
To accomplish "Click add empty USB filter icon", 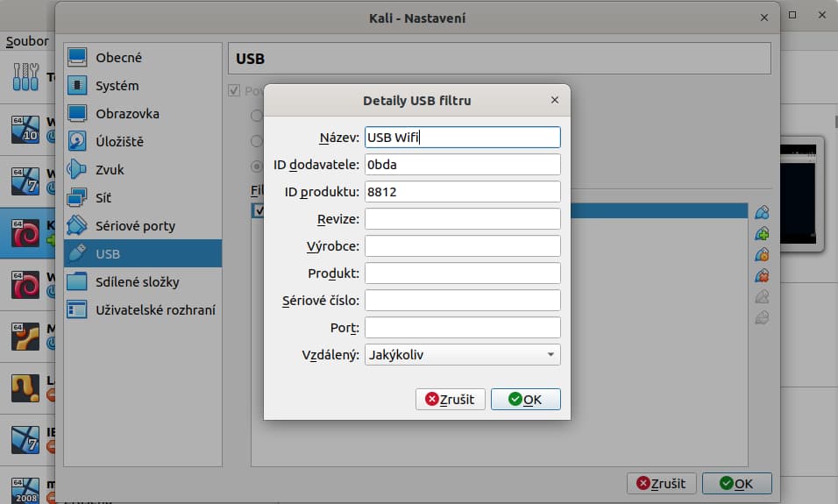I will (762, 213).
